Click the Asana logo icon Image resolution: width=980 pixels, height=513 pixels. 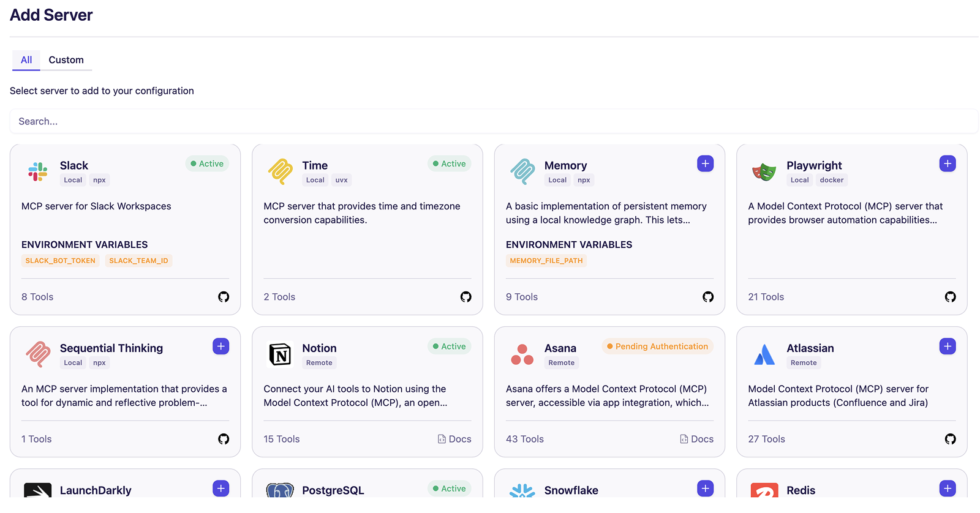pyautogui.click(x=522, y=354)
